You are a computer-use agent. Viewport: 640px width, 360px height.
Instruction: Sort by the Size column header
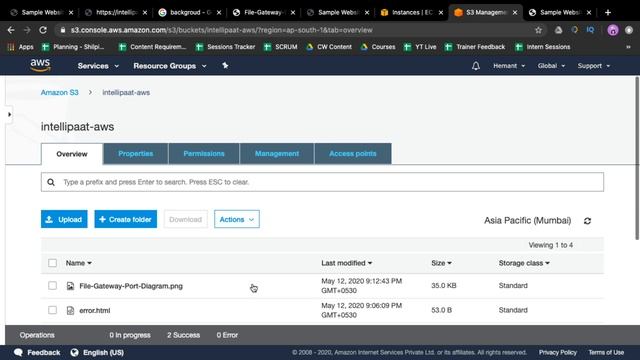[441, 263]
